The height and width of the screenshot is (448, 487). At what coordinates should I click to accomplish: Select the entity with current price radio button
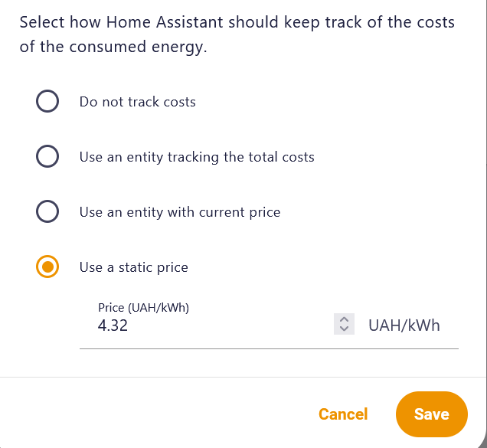(47, 212)
